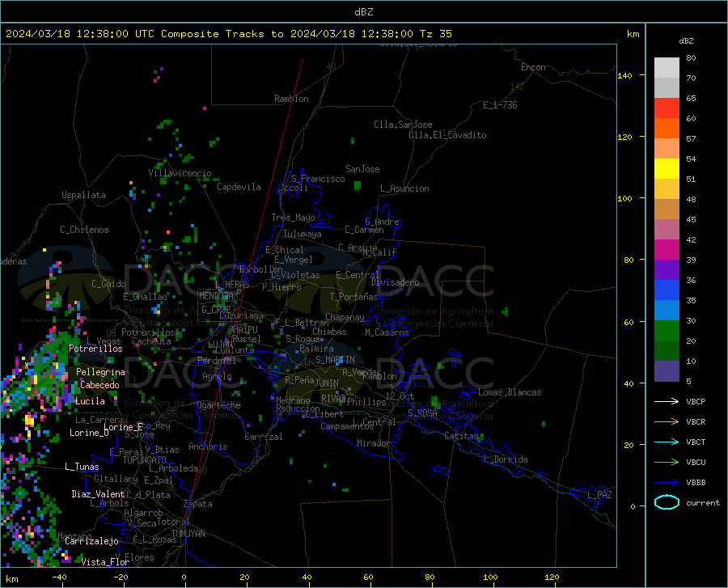Screen dimensions: 728x588
Task: Click the L_Dormida map label
Action: [505, 459]
